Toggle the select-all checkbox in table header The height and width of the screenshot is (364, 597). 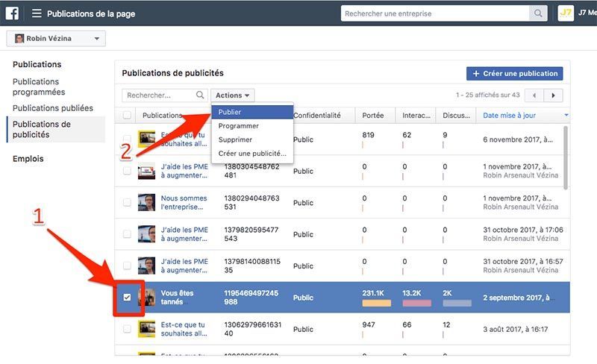coord(127,116)
